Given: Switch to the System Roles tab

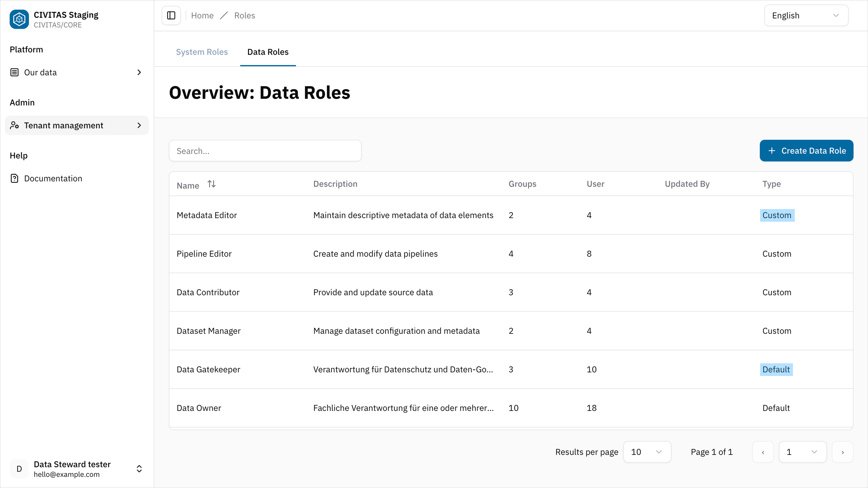Looking at the screenshot, I should coord(202,52).
